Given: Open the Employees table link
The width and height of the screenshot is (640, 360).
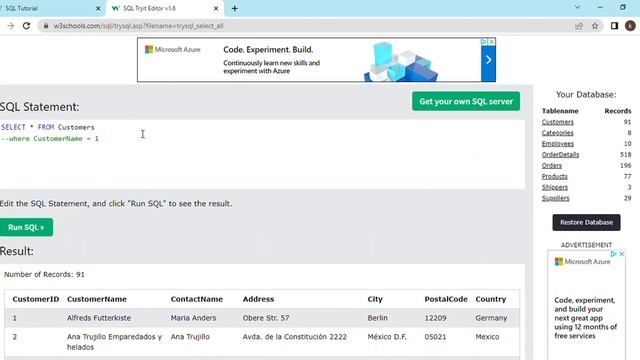Looking at the screenshot, I should (x=558, y=144).
